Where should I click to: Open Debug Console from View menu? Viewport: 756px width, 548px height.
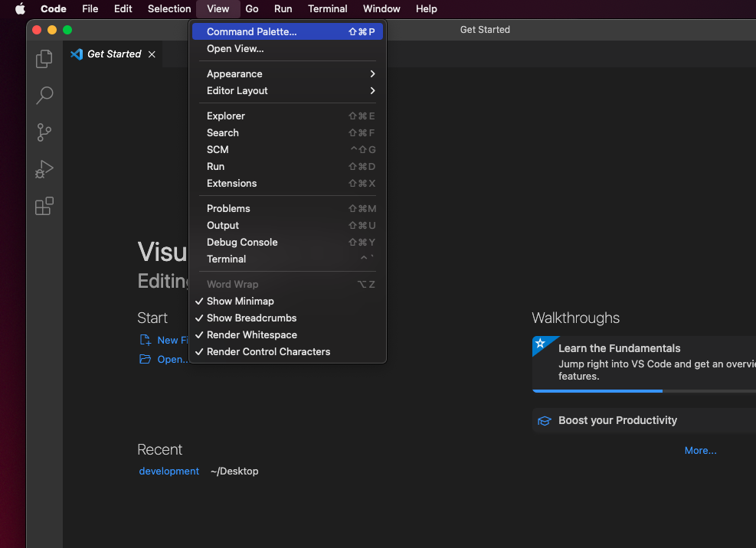[288, 243]
